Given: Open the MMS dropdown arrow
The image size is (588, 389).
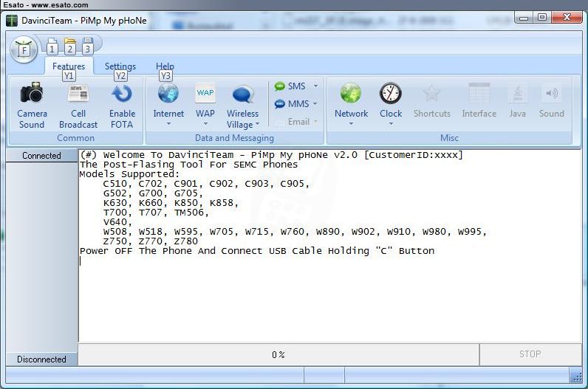Looking at the screenshot, I should click(x=315, y=103).
